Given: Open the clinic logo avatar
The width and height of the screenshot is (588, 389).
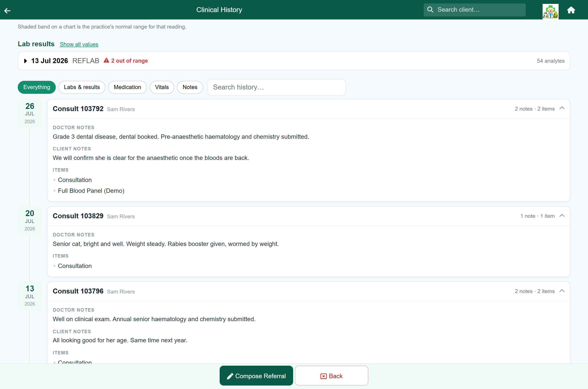Looking at the screenshot, I should coord(550,11).
